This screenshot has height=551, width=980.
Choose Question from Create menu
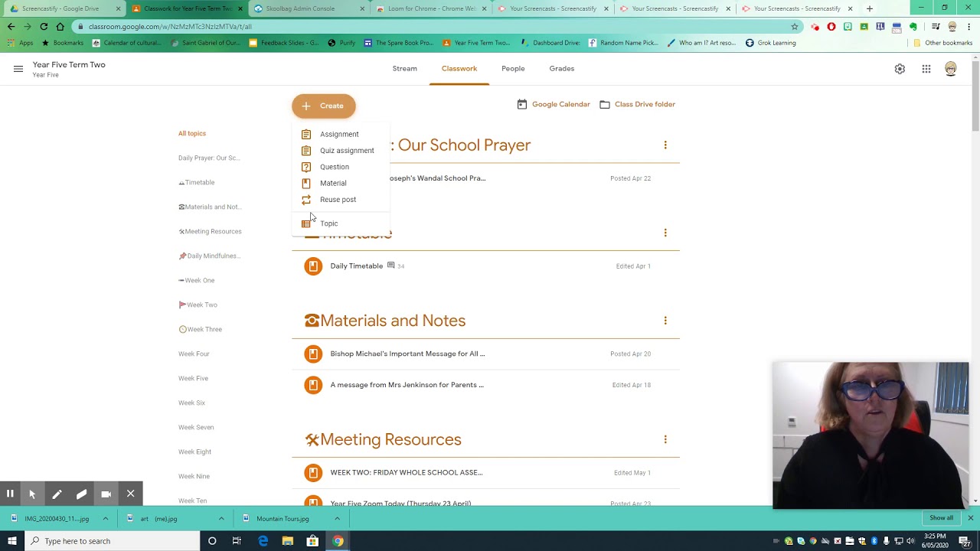(341, 167)
